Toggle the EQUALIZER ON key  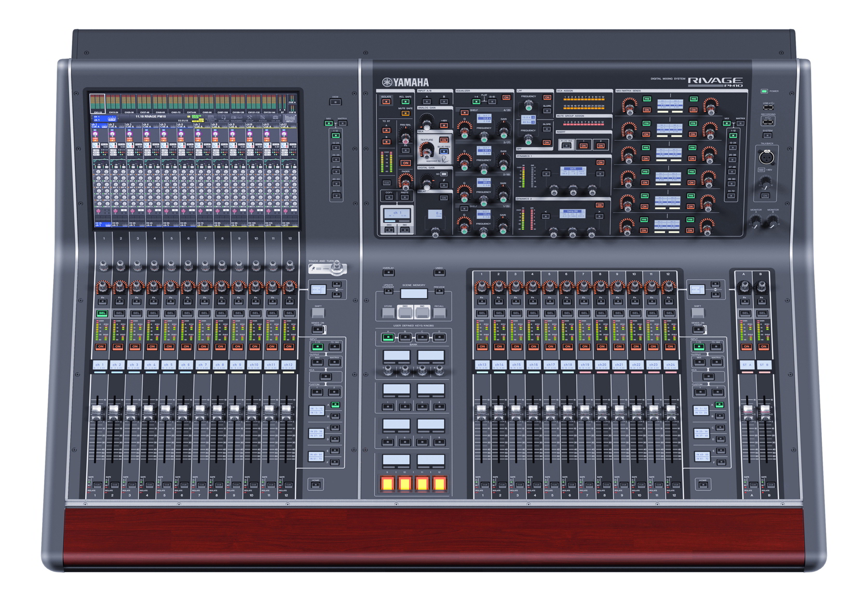506,97
